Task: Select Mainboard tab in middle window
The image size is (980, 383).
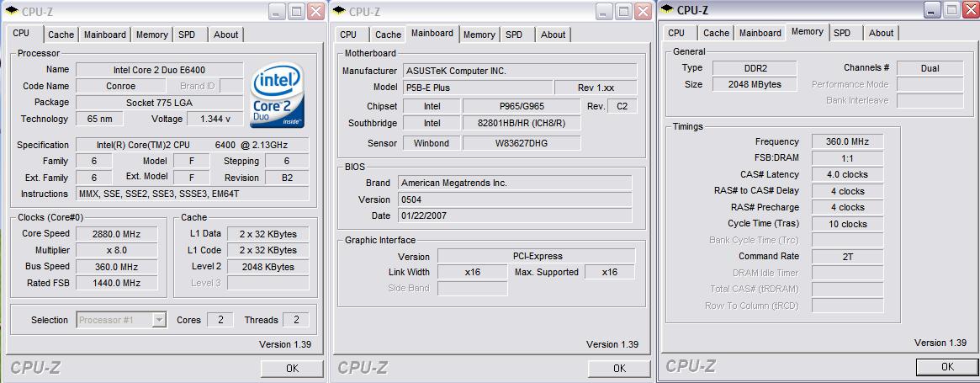Action: coord(432,34)
